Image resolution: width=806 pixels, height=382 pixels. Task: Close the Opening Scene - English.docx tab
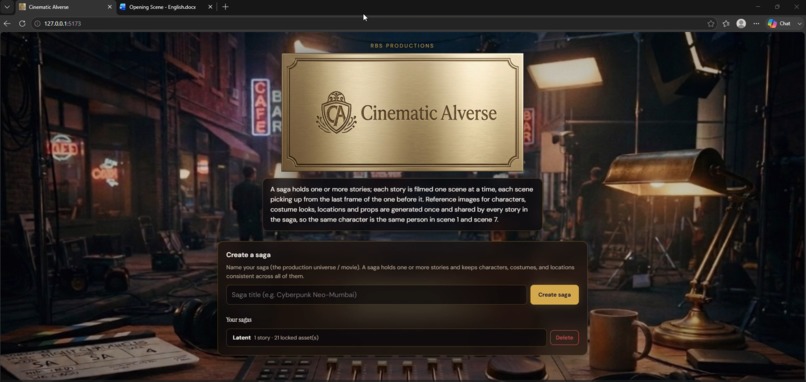210,7
